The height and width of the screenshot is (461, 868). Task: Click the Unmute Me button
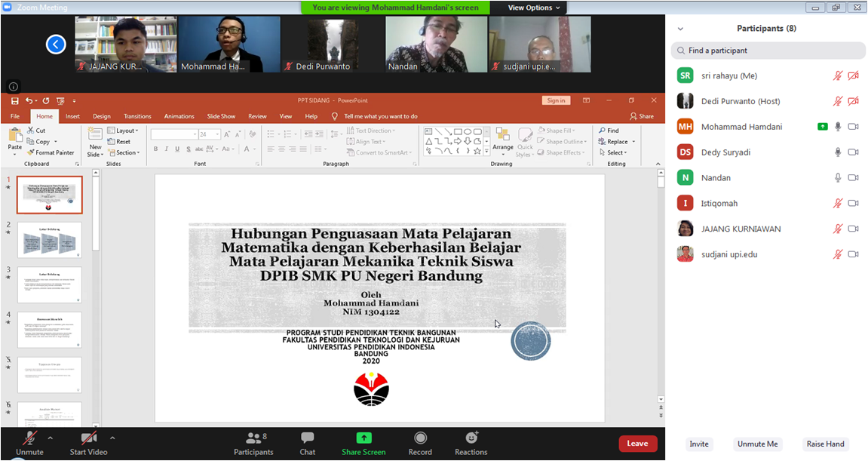(757, 444)
